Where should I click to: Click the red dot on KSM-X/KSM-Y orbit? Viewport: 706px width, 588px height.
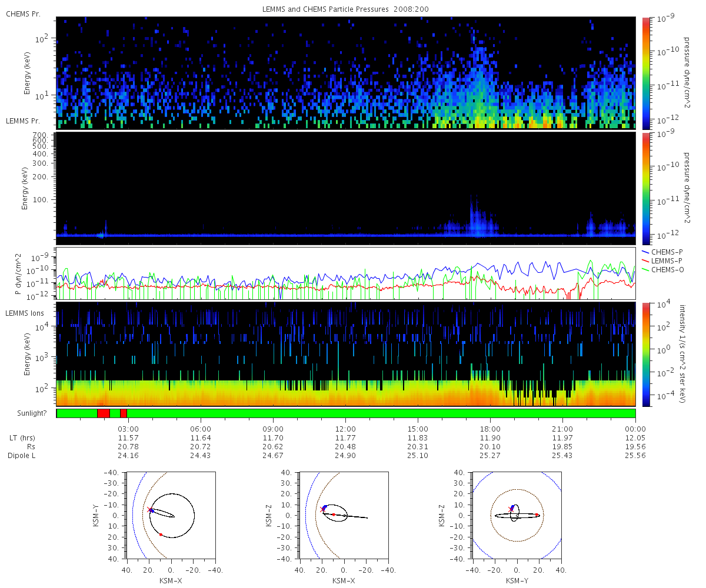[161, 534]
